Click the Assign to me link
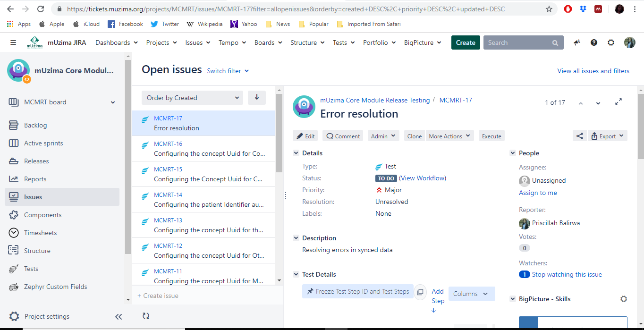 pos(538,193)
